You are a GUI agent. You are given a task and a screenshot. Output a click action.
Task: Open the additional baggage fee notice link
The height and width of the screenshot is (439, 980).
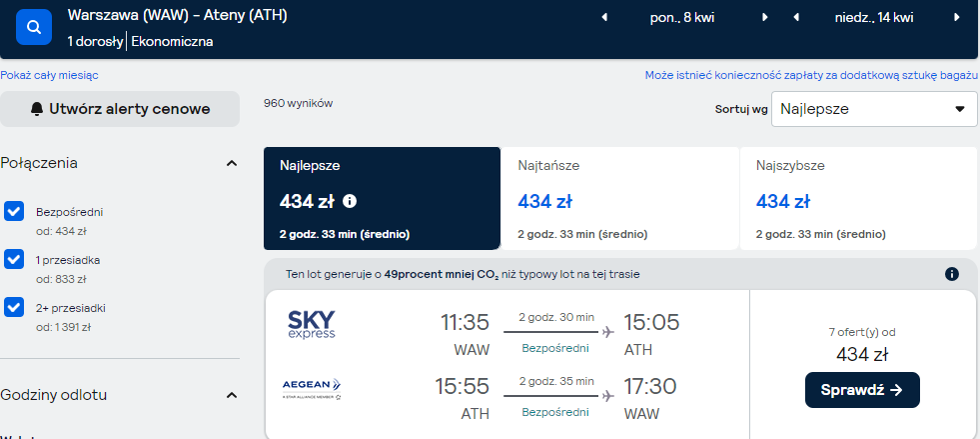pyautogui.click(x=811, y=75)
